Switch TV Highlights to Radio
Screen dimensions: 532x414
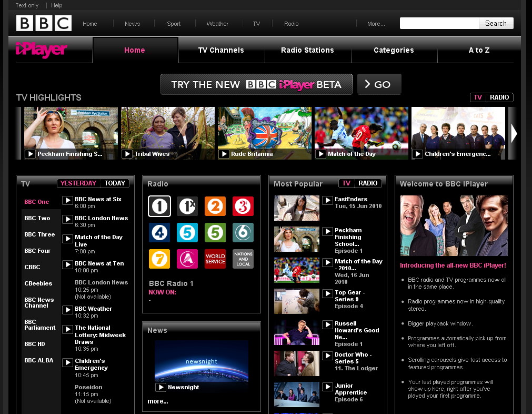click(x=499, y=97)
